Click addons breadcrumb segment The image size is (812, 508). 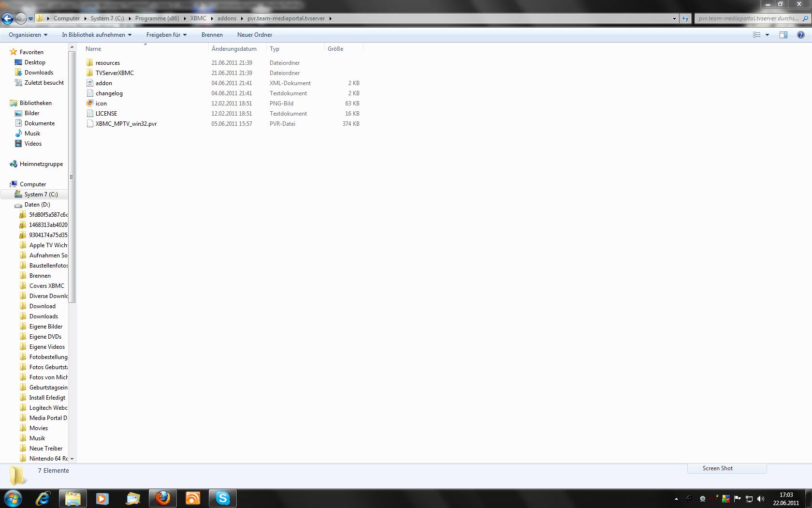point(227,18)
